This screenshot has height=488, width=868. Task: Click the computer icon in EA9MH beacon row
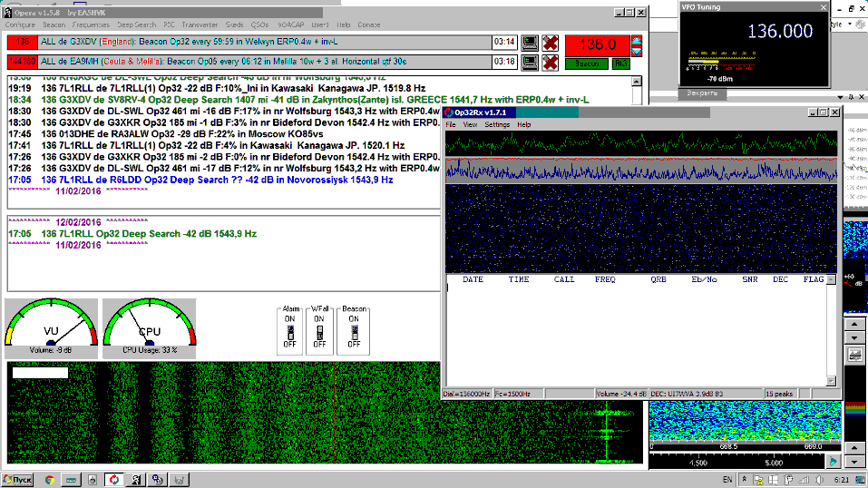(529, 62)
